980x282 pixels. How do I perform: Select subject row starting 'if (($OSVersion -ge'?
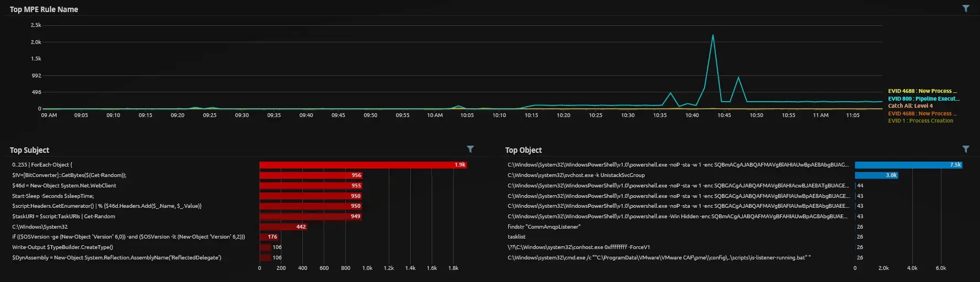pyautogui.click(x=129, y=237)
